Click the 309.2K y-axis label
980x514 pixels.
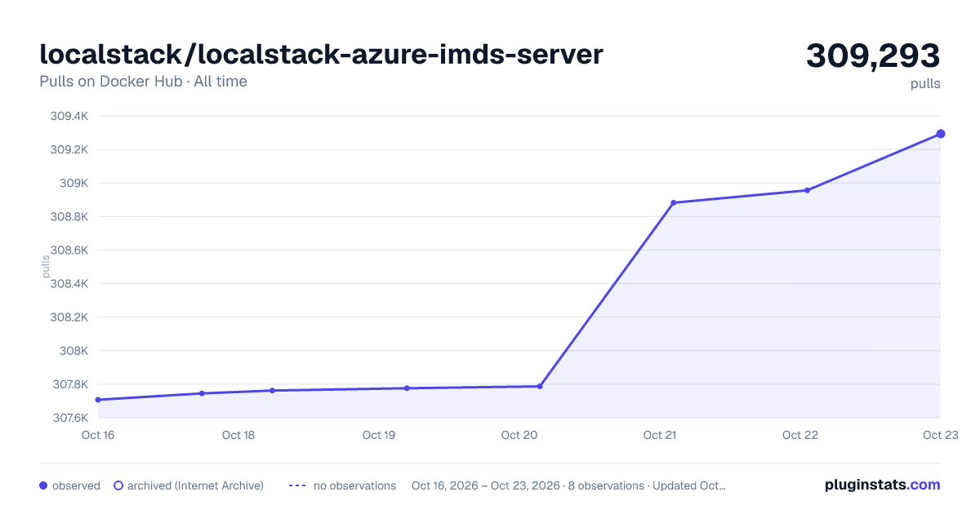pos(69,149)
